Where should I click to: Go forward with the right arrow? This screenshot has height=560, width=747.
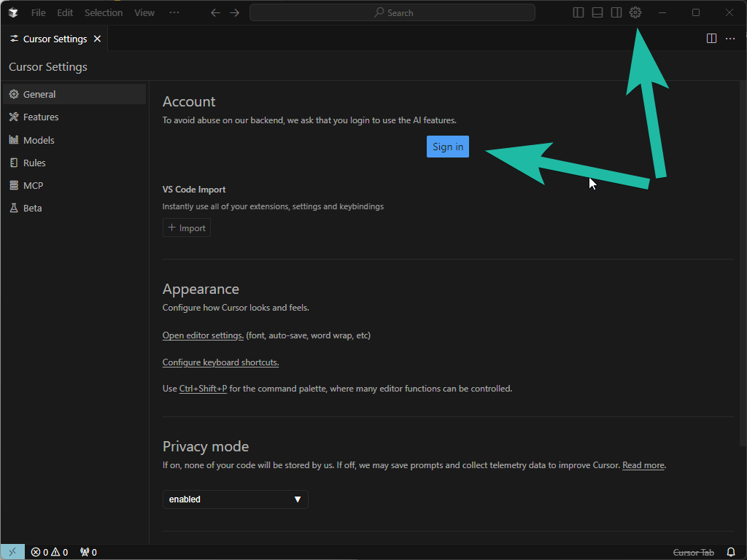click(234, 13)
